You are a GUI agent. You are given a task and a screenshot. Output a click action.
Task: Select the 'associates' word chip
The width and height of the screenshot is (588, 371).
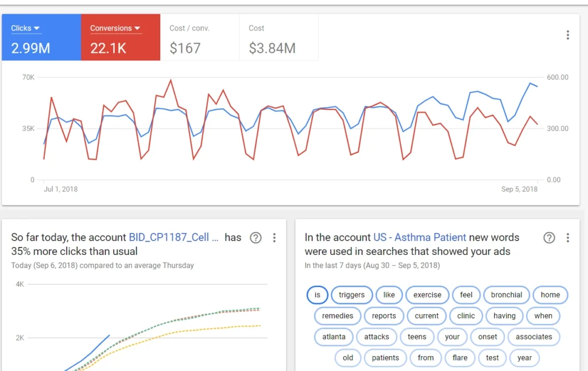tap(533, 337)
